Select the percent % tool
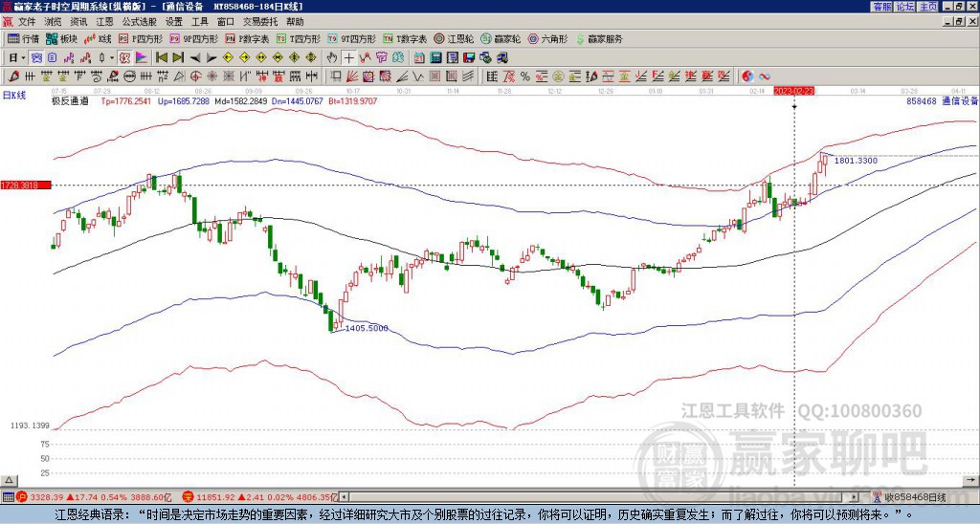Viewport: 980px width, 524px height. point(525,76)
